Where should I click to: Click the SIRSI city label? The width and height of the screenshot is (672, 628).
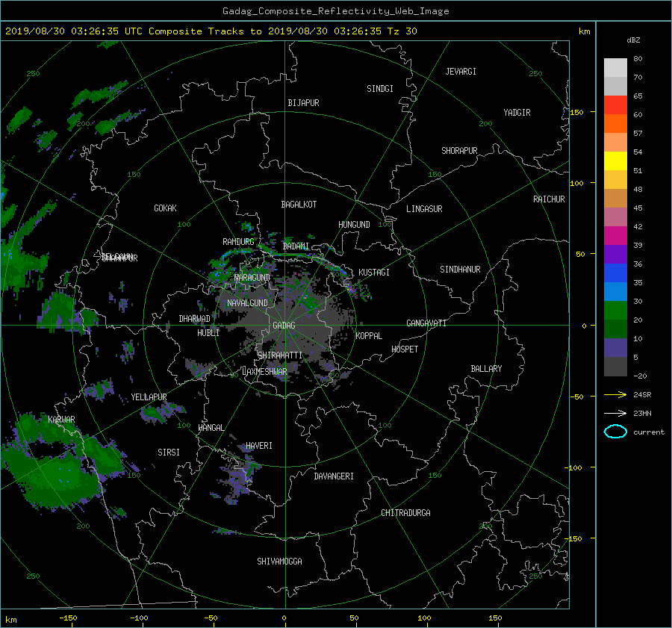(x=169, y=453)
